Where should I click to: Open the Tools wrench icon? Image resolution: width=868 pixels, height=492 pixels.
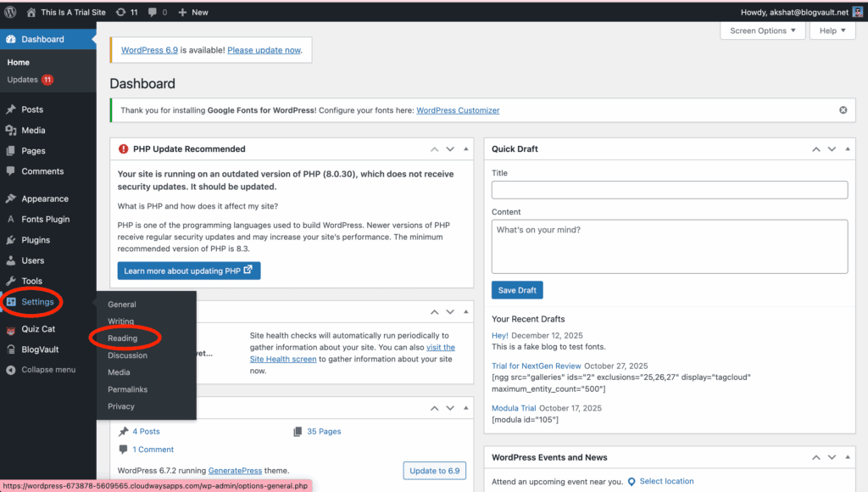tap(10, 281)
